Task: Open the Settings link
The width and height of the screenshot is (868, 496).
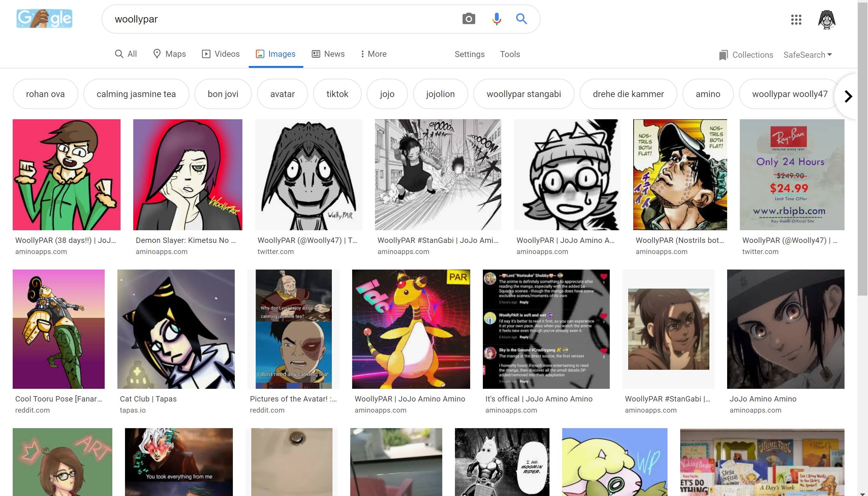Action: coord(469,54)
